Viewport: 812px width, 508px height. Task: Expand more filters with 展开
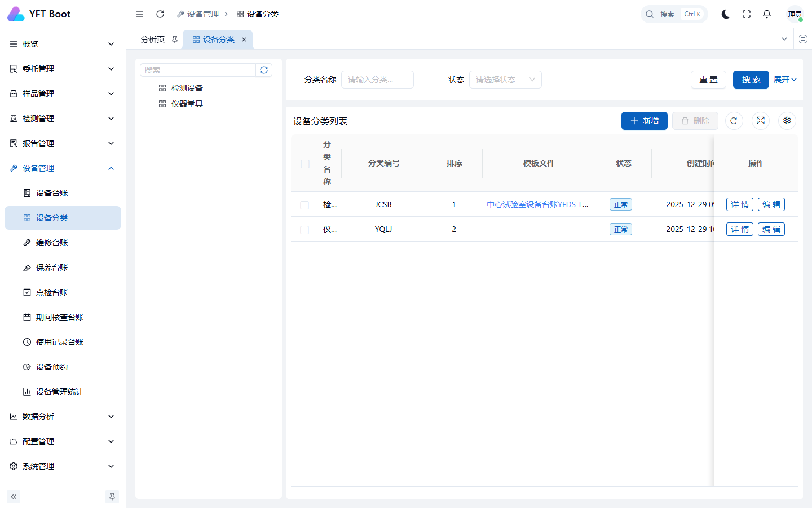click(785, 80)
